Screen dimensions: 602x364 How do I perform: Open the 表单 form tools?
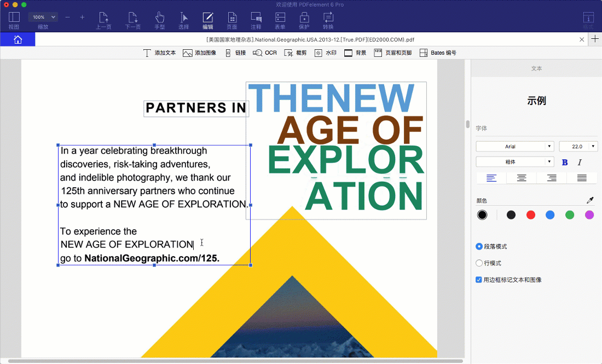click(280, 20)
